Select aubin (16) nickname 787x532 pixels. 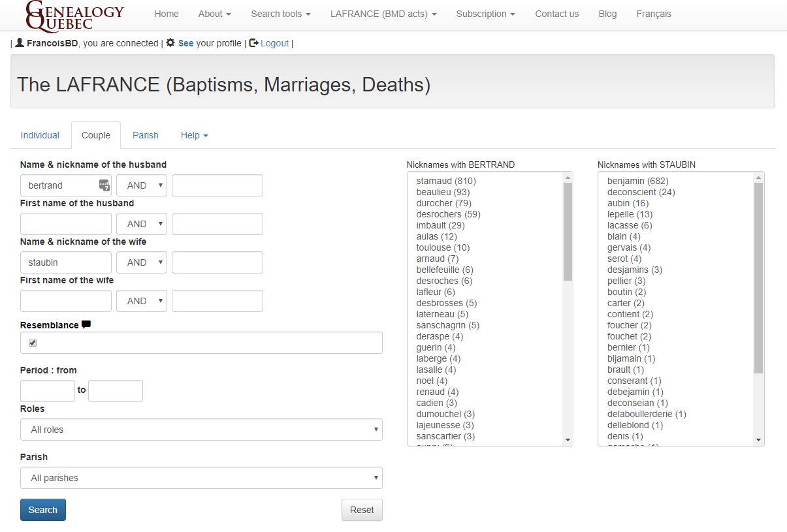pyautogui.click(x=628, y=203)
